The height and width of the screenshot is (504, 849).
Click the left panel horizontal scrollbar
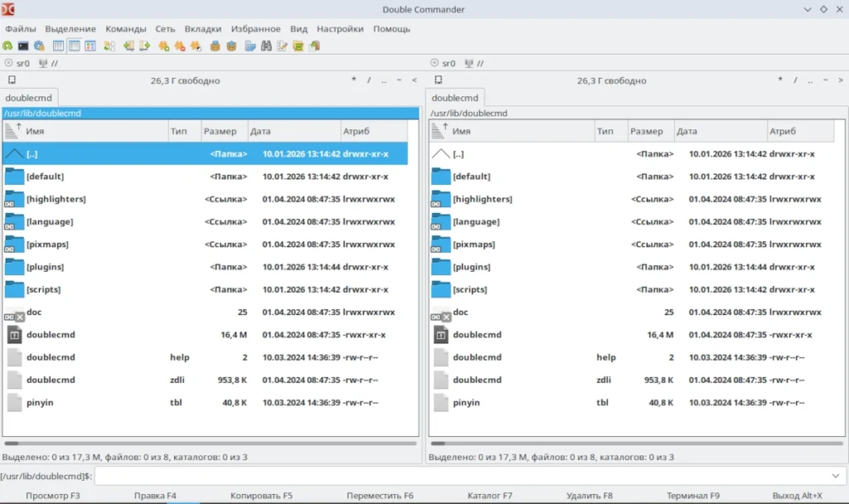210,443
